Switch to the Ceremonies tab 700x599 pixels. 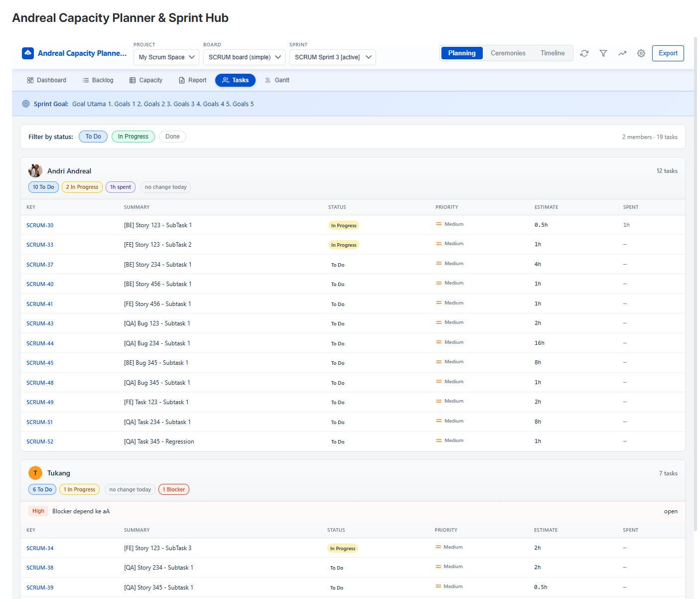pos(508,53)
